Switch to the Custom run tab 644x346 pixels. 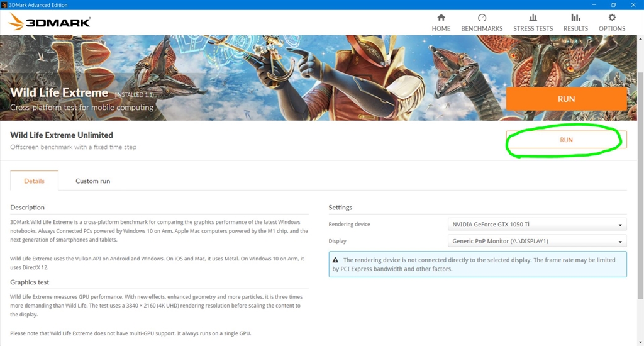click(93, 181)
